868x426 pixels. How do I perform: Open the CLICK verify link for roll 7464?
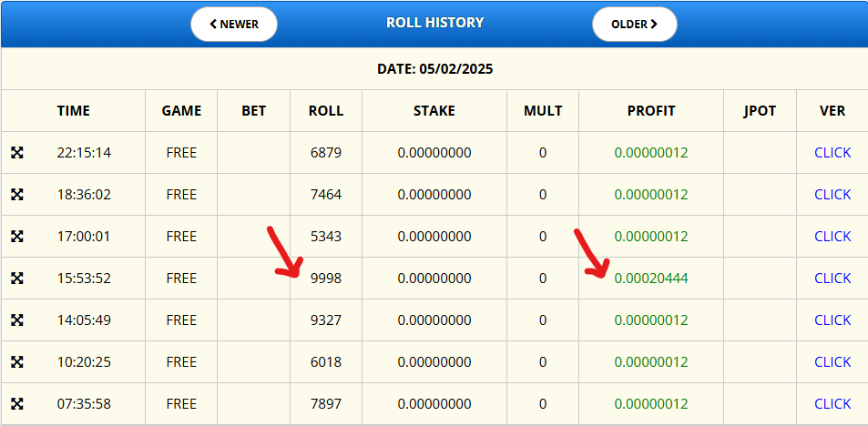click(832, 195)
